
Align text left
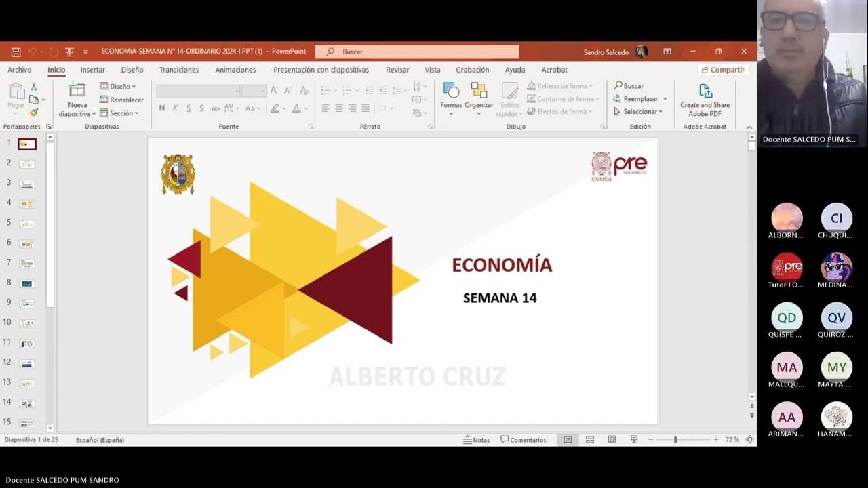pyautogui.click(x=325, y=108)
